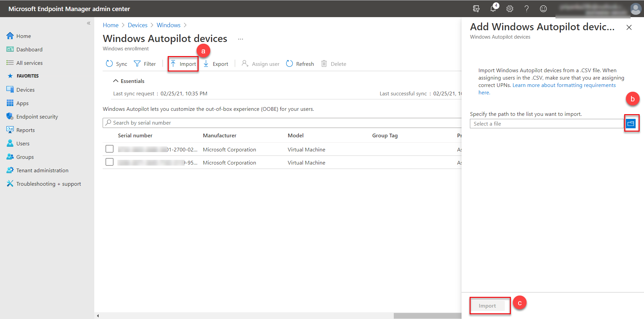Click Last sync request timestamp 10:35 PM
This screenshot has height=319, width=644.
point(184,94)
